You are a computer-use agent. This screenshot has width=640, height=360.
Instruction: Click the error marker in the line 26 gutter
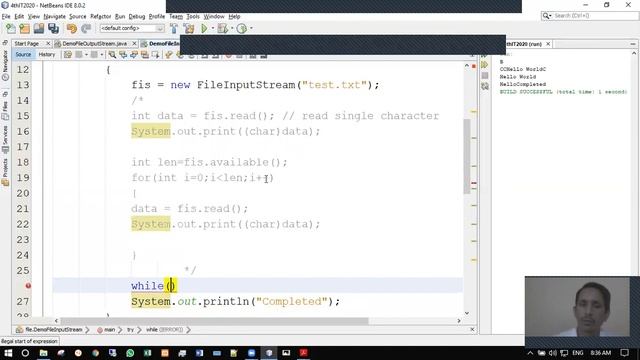28,286
